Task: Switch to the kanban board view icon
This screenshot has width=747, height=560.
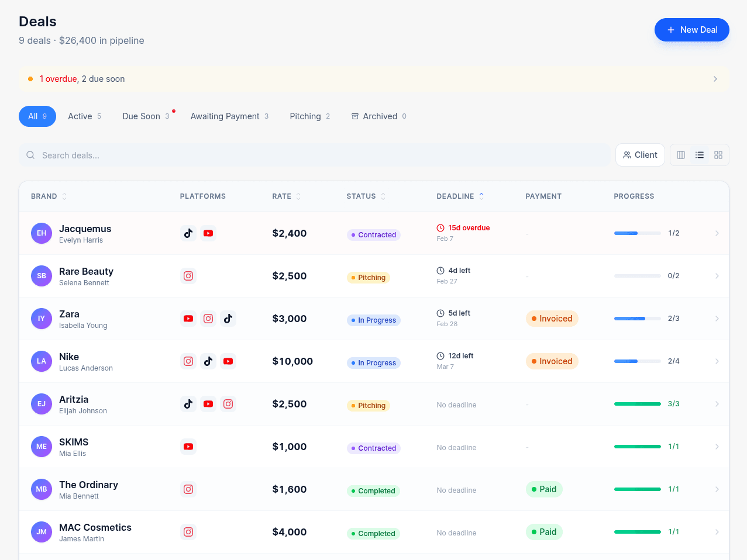Action: coord(680,155)
